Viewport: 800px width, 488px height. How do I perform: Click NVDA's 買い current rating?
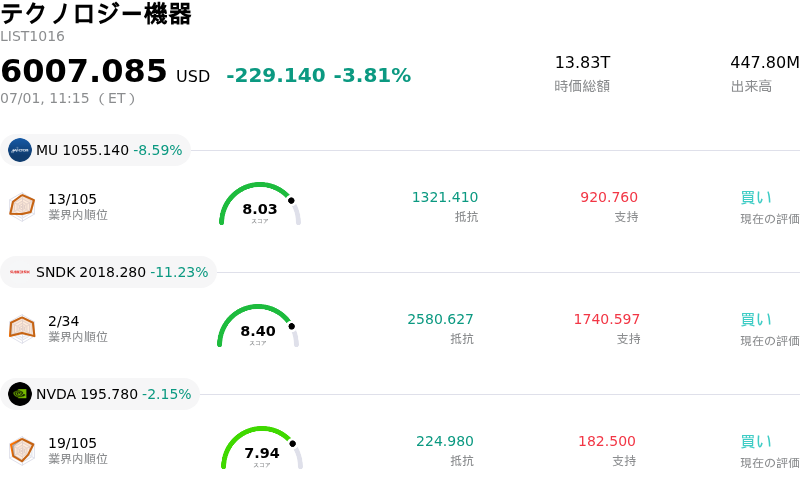[756, 442]
